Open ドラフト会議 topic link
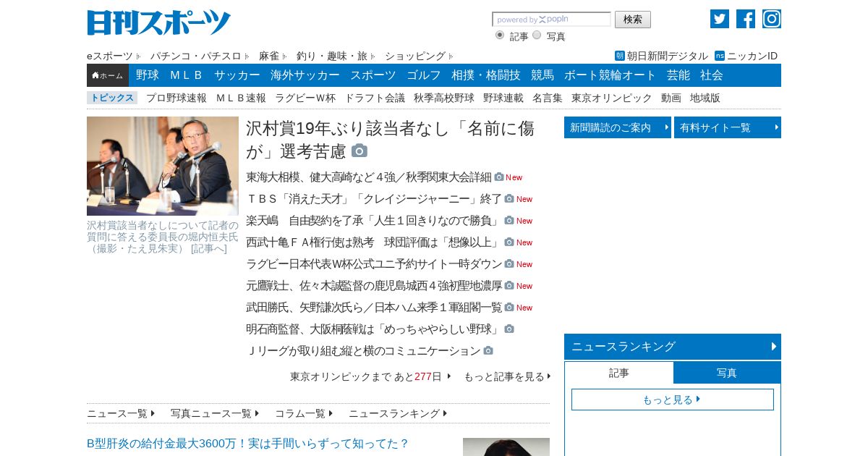Image resolution: width=868 pixels, height=456 pixels. point(375,98)
